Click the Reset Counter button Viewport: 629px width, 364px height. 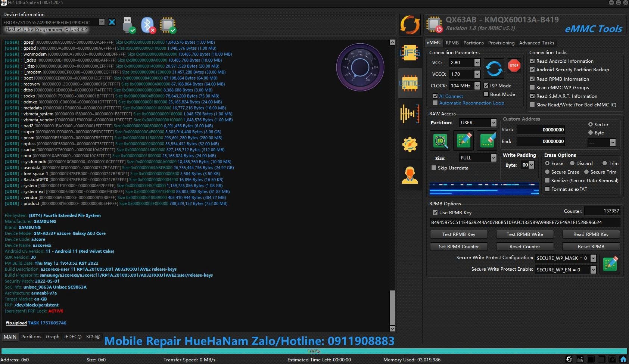pyautogui.click(x=524, y=247)
